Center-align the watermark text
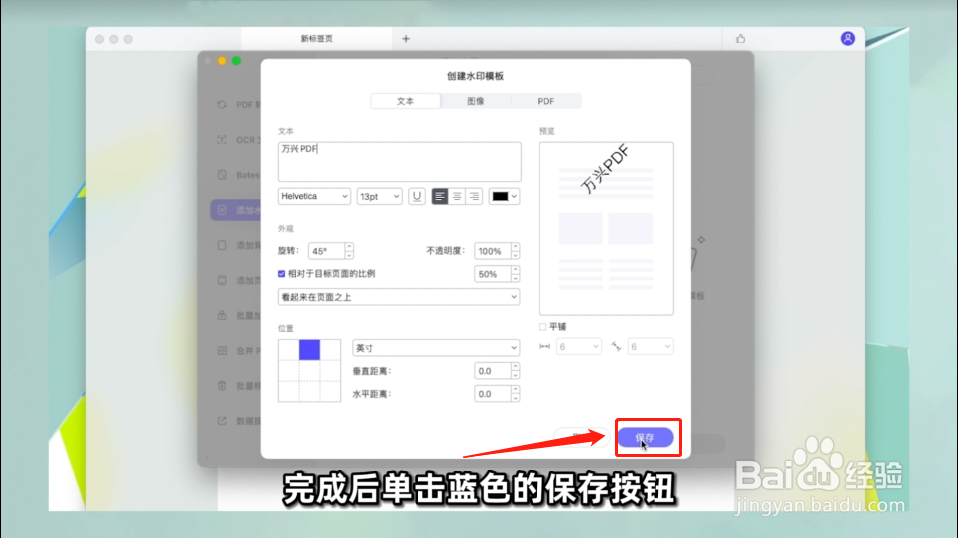Image resolution: width=958 pixels, height=538 pixels. click(x=456, y=197)
